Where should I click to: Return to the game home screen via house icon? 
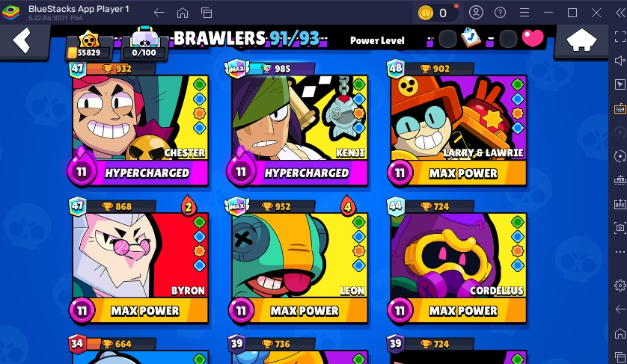(581, 40)
